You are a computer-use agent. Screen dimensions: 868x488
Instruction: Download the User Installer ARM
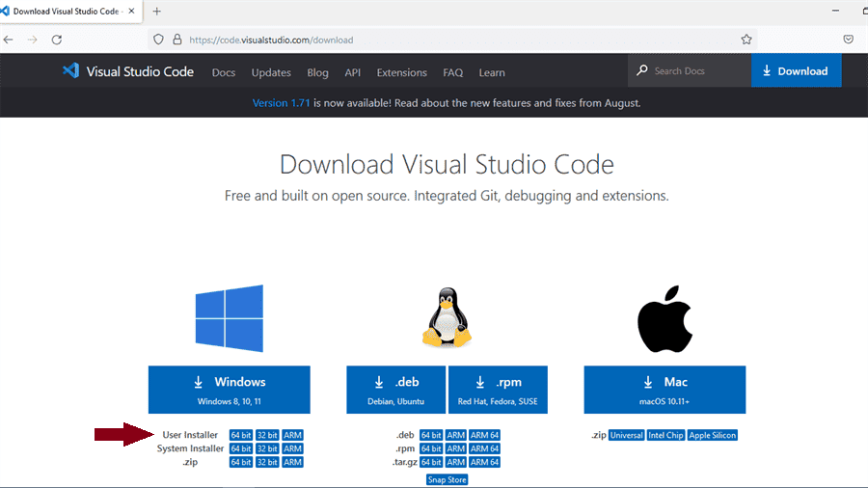pyautogui.click(x=293, y=435)
